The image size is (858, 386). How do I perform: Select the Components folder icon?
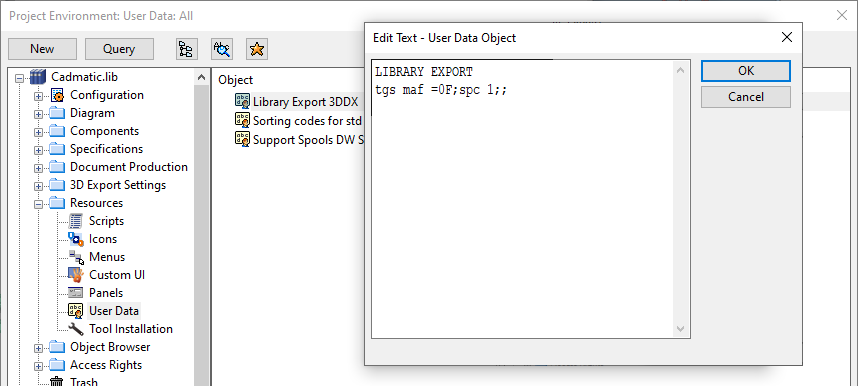point(57,131)
